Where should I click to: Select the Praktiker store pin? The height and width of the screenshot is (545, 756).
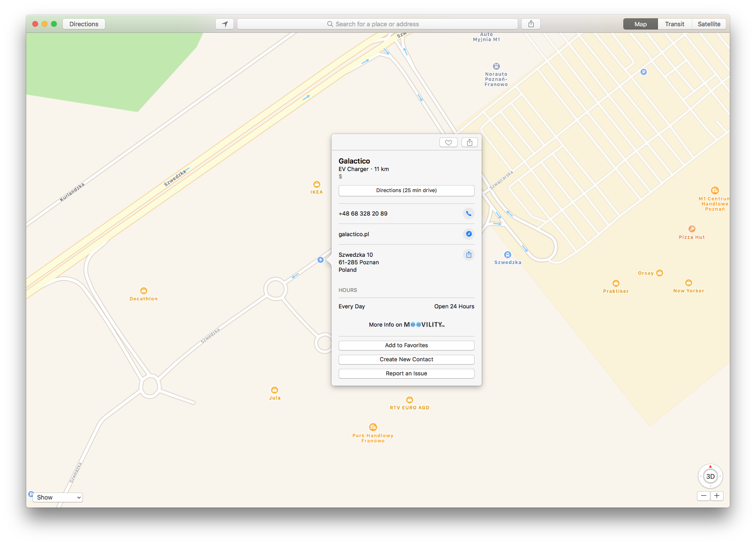coord(616,284)
